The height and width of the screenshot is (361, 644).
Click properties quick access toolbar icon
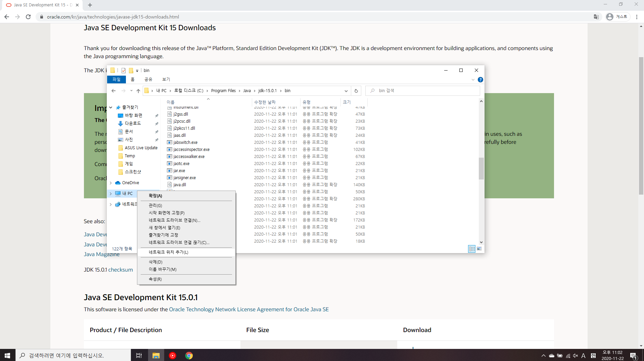(x=124, y=70)
